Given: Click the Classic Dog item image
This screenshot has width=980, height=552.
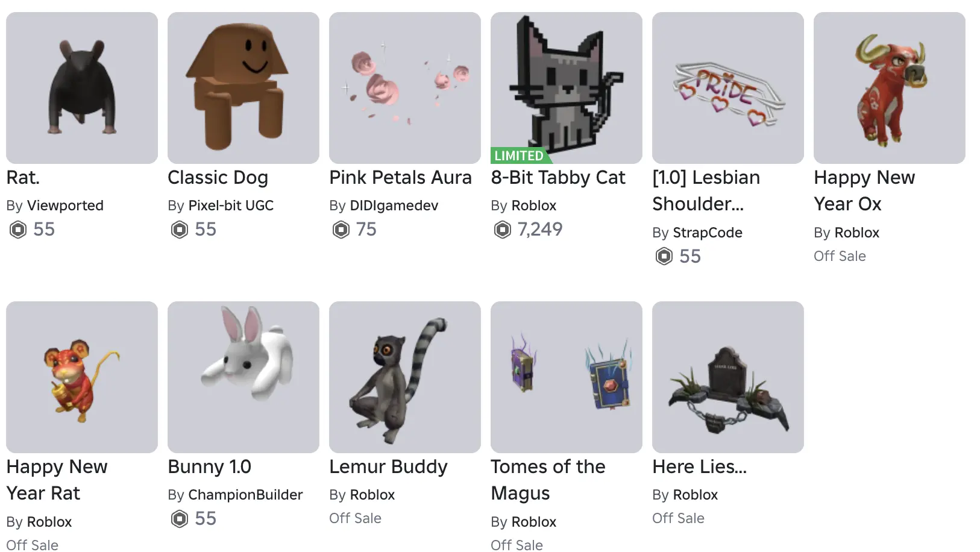Looking at the screenshot, I should pos(243,88).
